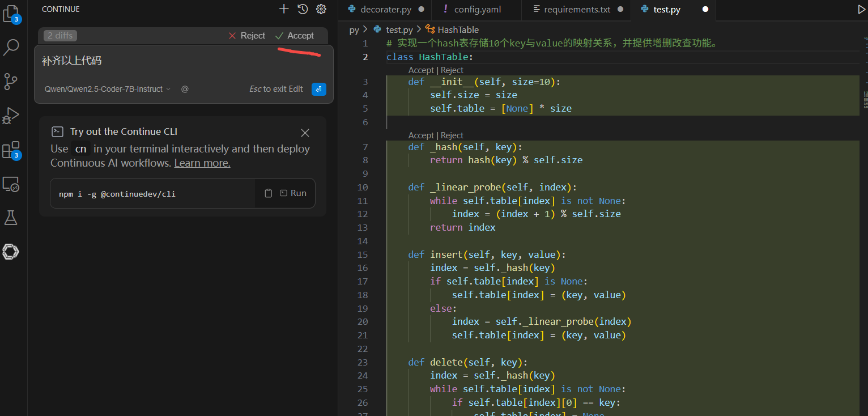868x416 pixels.
Task: Click the py breadcrumb segment
Action: point(354,29)
